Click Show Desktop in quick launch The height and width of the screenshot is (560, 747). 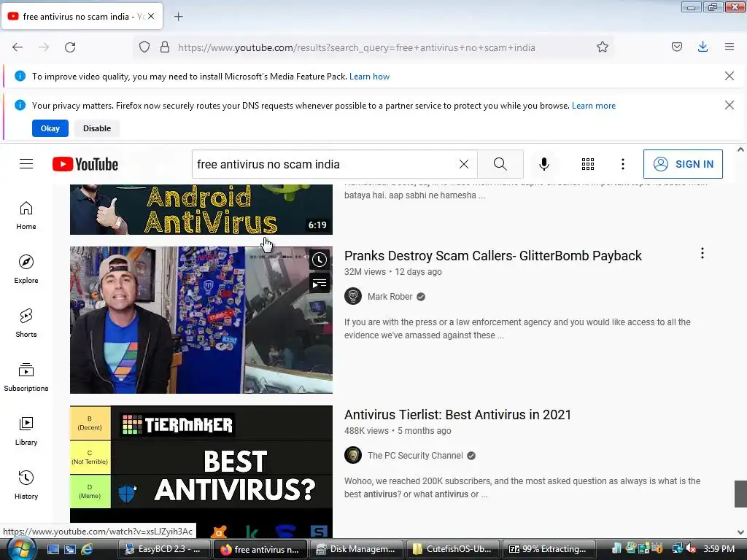click(x=53, y=549)
